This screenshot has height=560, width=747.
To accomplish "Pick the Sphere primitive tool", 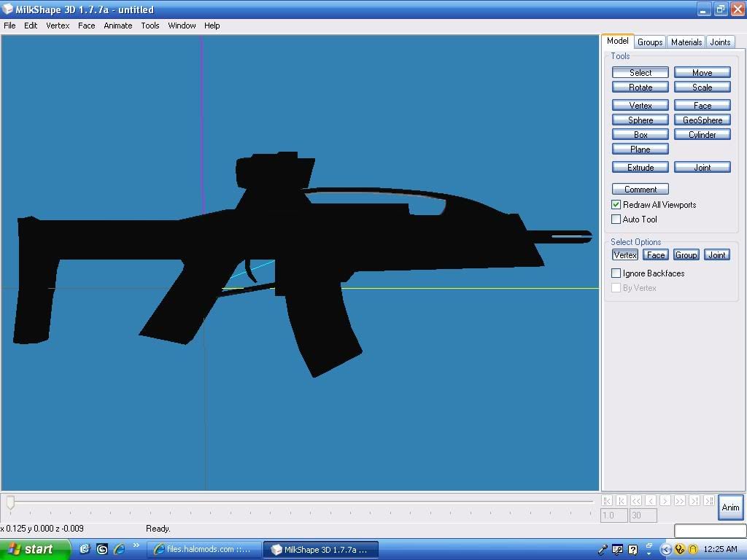I will [640, 120].
